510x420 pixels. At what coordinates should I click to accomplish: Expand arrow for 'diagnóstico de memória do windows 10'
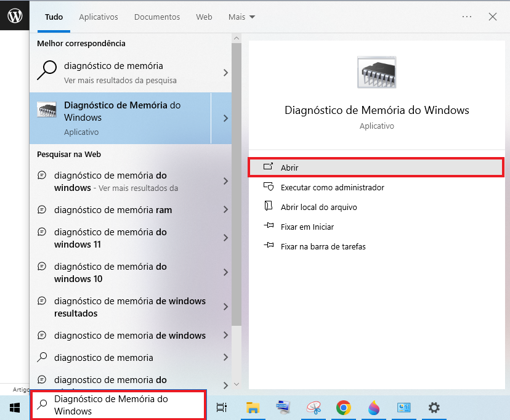click(225, 272)
